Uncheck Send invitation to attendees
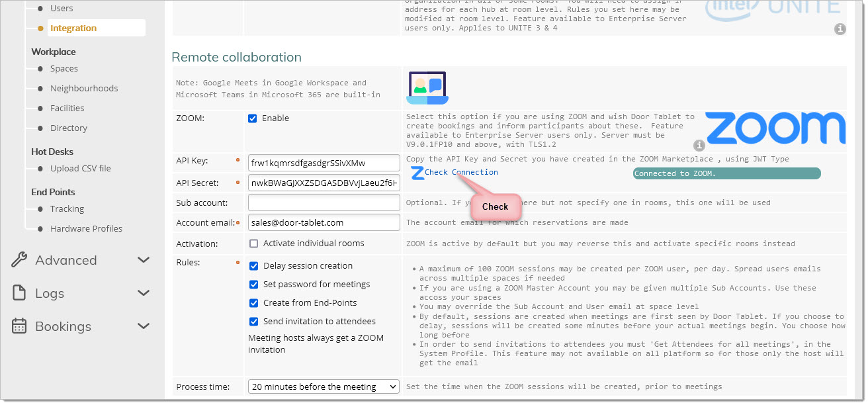 (253, 322)
